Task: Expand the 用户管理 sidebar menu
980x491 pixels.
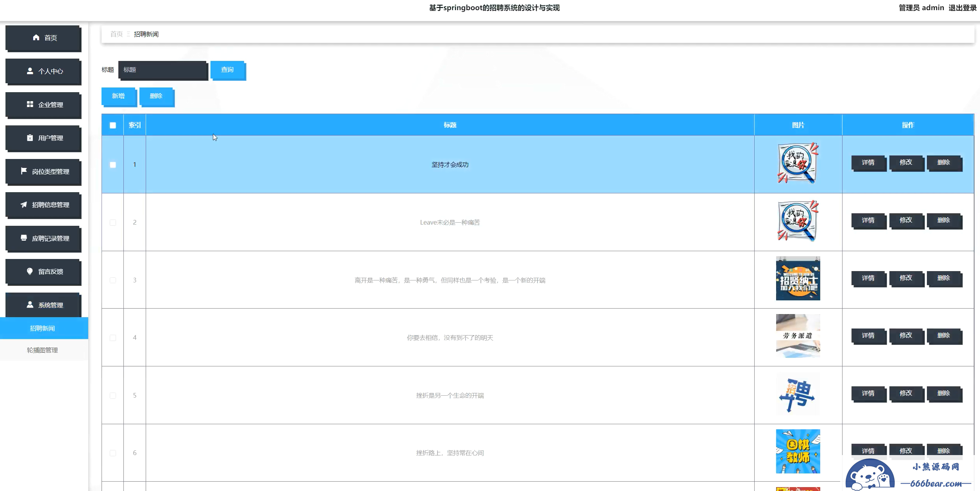Action: click(43, 138)
